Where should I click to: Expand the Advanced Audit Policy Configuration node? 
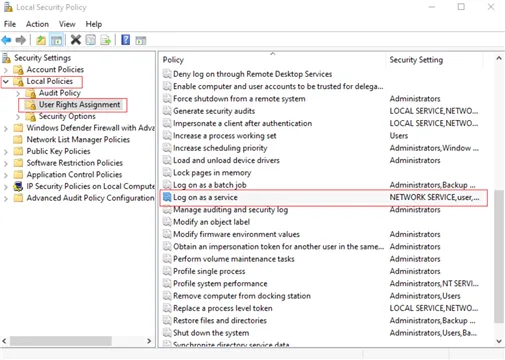(x=6, y=198)
